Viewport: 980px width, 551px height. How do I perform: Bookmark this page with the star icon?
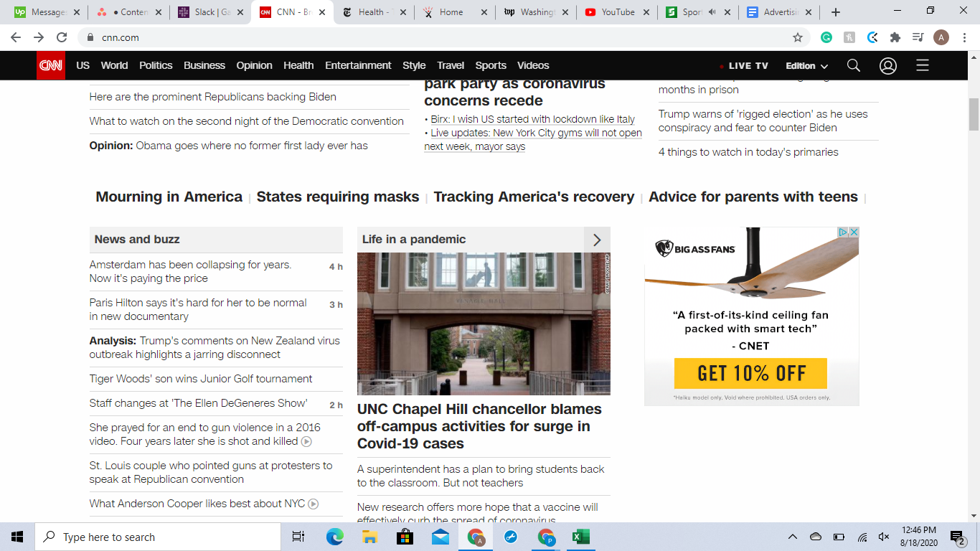click(x=797, y=37)
